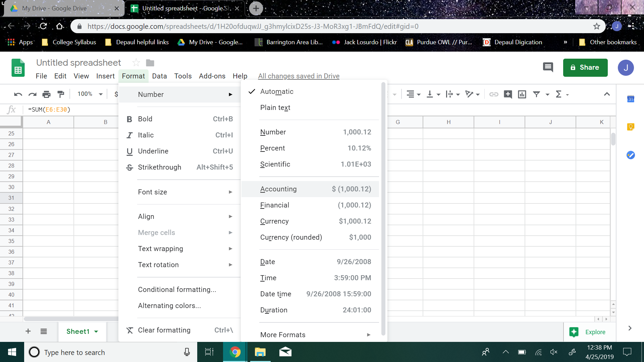Choose the Currency format option
The height and width of the screenshot is (362, 644).
click(x=310, y=221)
